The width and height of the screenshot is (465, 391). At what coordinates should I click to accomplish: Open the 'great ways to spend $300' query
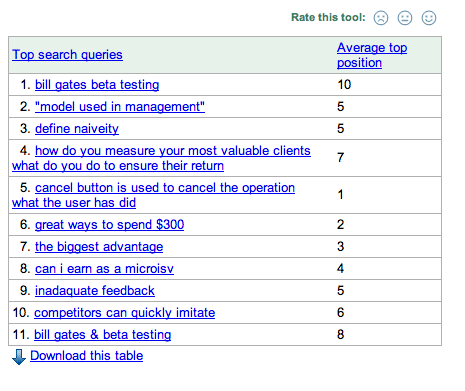(x=110, y=225)
